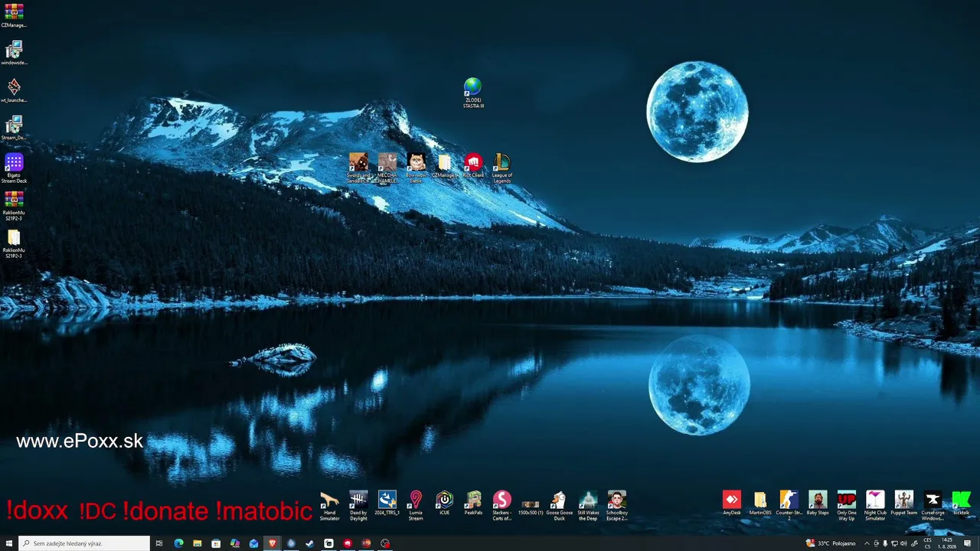Image resolution: width=980 pixels, height=551 pixels.
Task: Open Slackers - Carts of... shortcut
Action: click(502, 506)
